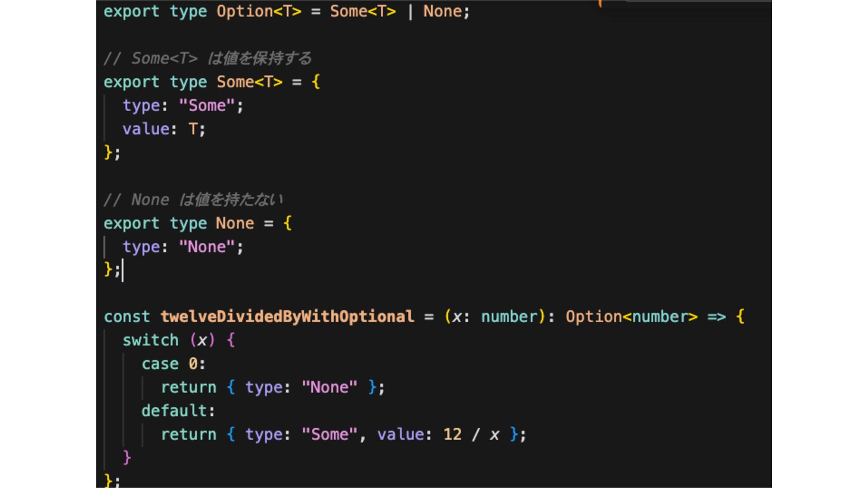Click the '=>' arrow in function signature
The image size is (868, 488).
717,317
